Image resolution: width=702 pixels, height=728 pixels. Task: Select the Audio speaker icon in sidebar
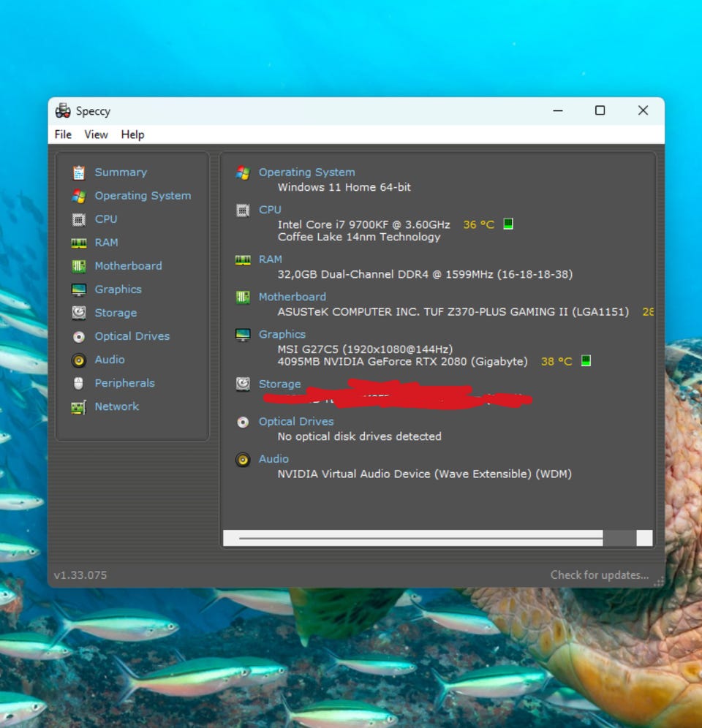pos(79,360)
